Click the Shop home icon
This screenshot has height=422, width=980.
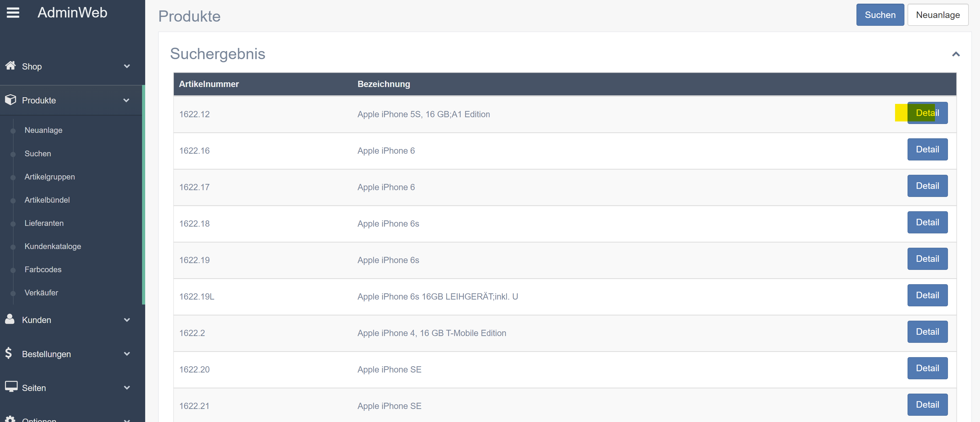point(11,65)
